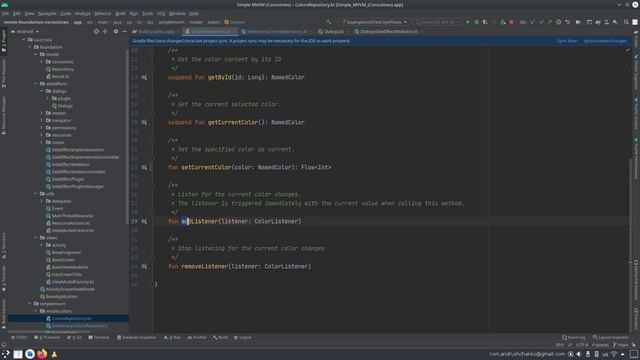
Task: Open the Database Inspector tool window
Action: (x=137, y=338)
